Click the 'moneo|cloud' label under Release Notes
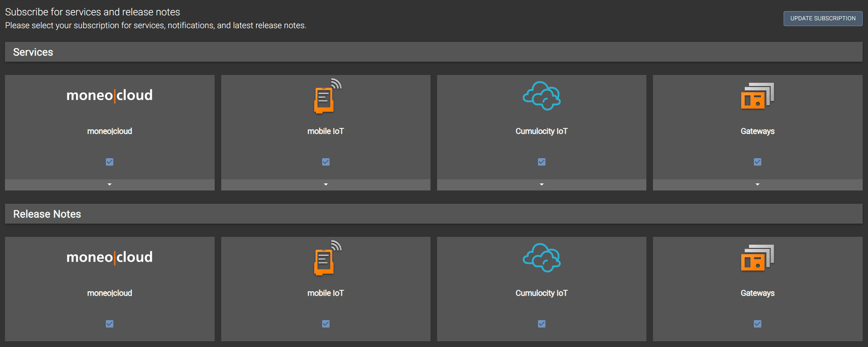 [110, 293]
